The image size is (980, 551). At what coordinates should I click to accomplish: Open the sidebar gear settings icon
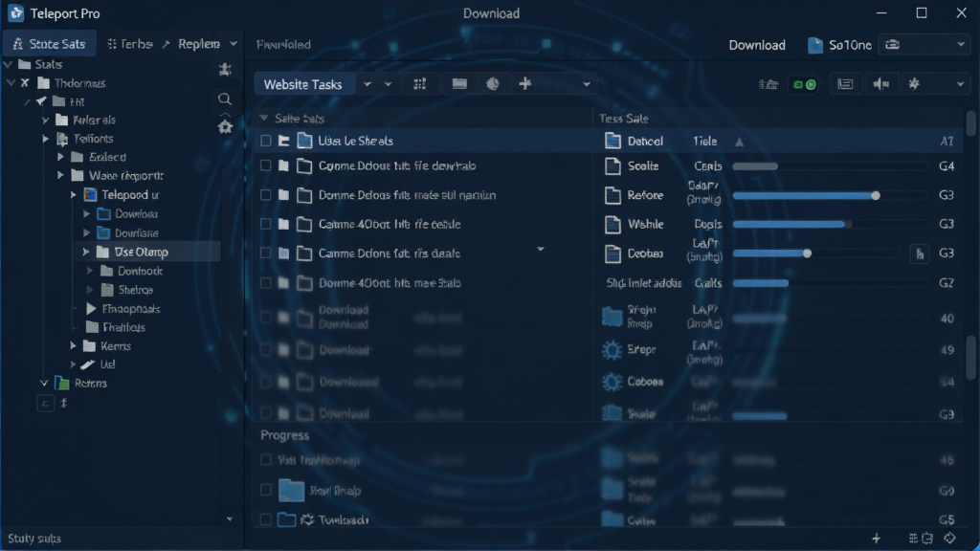[225, 126]
